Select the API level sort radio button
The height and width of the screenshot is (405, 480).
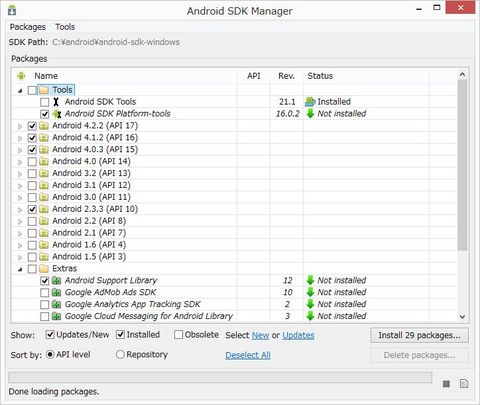point(50,354)
